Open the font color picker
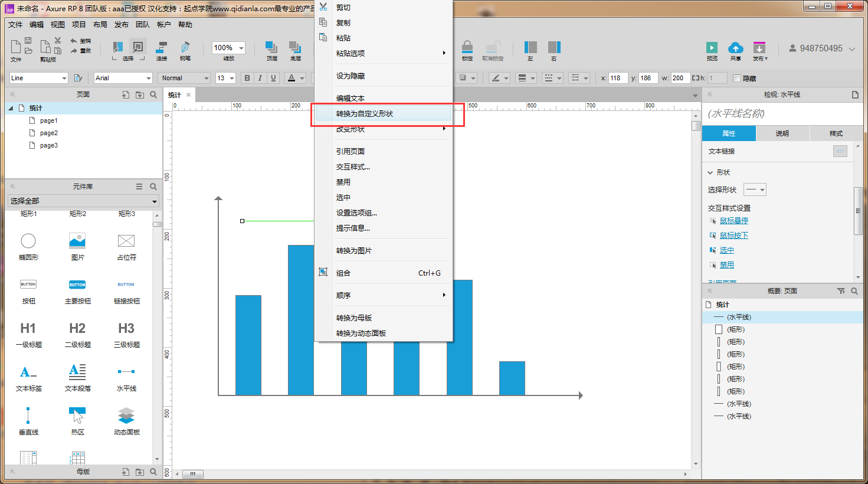 295,78
